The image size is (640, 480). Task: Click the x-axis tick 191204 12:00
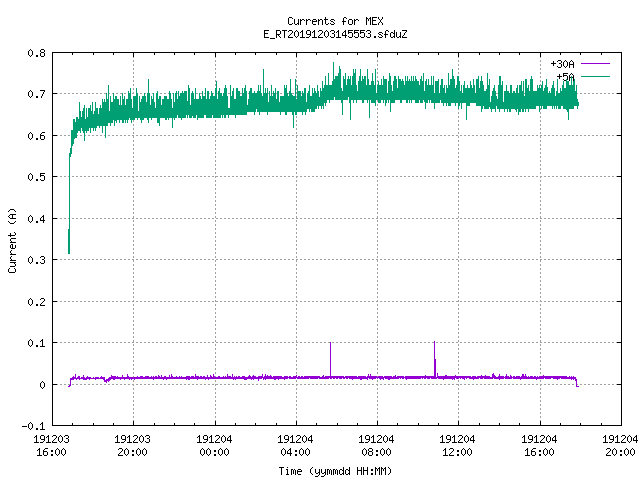click(x=457, y=445)
